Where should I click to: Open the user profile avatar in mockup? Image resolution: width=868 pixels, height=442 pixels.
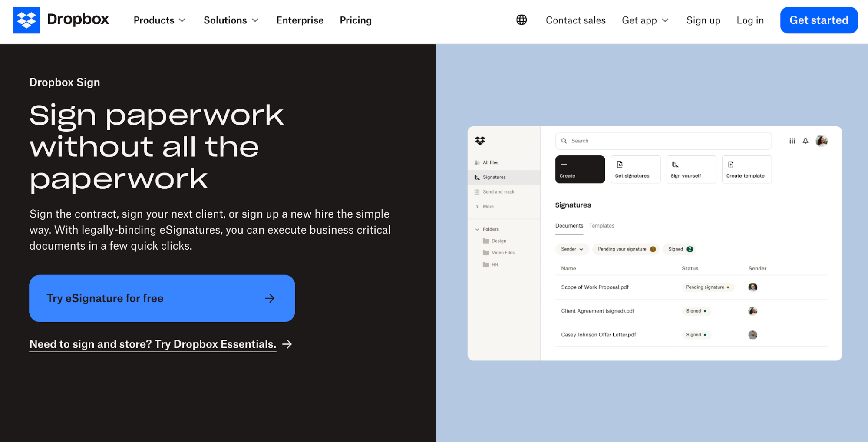click(822, 141)
